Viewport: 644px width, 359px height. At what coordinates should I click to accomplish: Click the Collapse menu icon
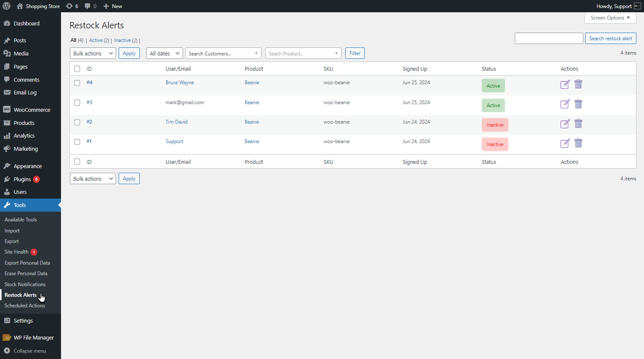[7, 351]
